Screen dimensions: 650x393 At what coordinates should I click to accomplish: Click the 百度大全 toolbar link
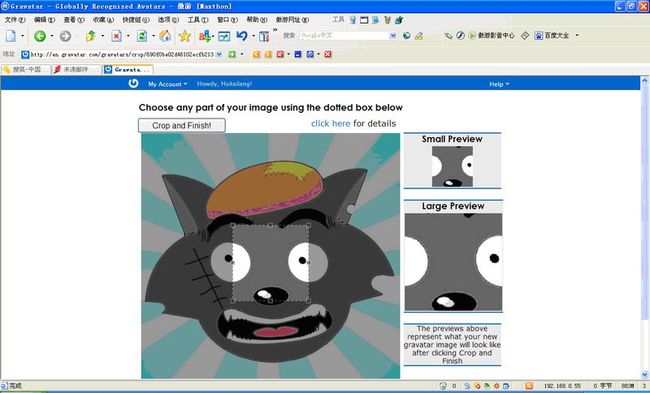[x=552, y=36]
